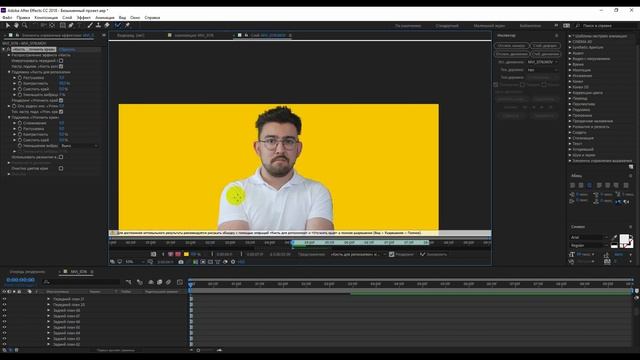
Task: Open the Уменьшение вибрации Выкл dropdown
Action: (79, 146)
